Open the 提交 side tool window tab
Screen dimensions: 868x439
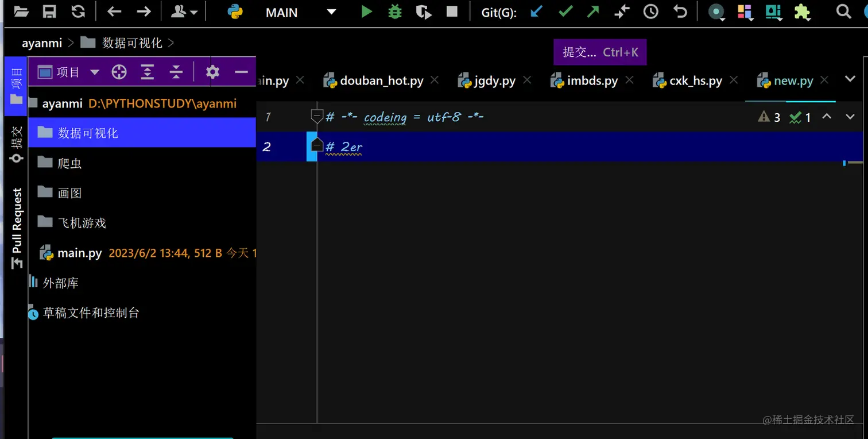tap(16, 144)
